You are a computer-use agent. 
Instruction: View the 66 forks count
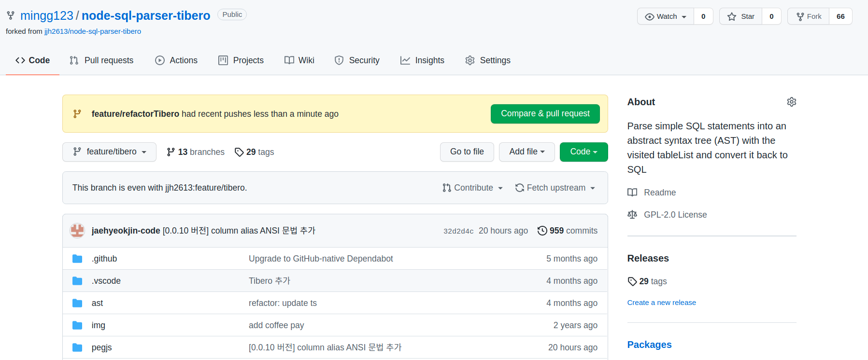tap(840, 16)
